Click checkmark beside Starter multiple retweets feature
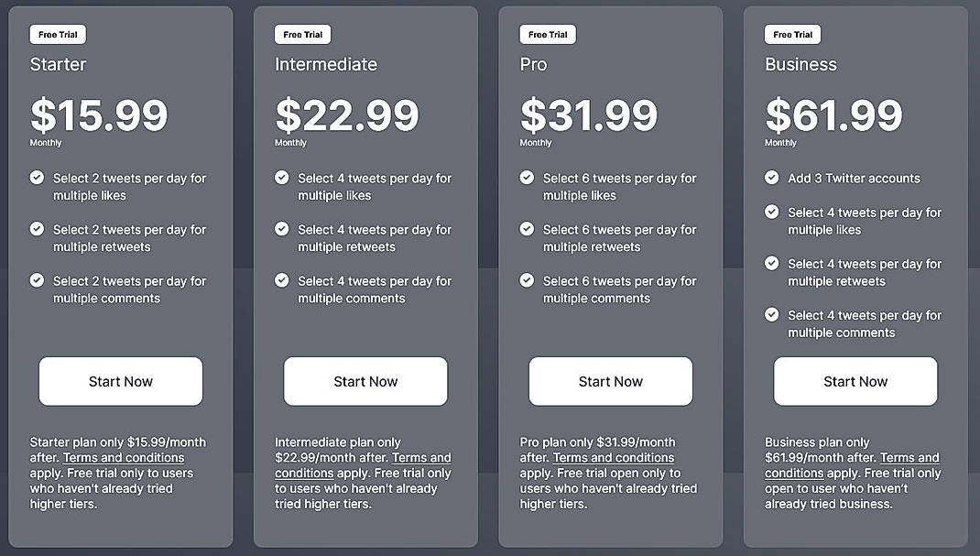This screenshot has width=980, height=556. click(x=37, y=229)
